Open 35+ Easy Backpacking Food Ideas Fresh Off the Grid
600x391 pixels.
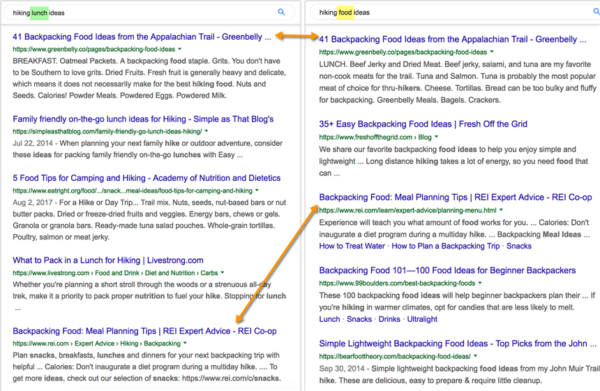pos(423,124)
